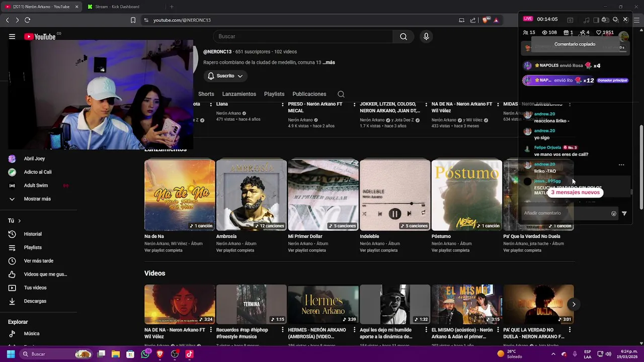The width and height of the screenshot is (644, 362).
Task: Click the Windows taskbar Buscar box
Action: coord(57,354)
